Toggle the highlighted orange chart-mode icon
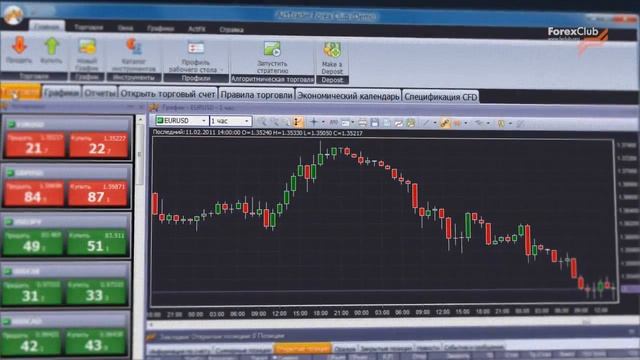640x360 pixels. pos(298,122)
